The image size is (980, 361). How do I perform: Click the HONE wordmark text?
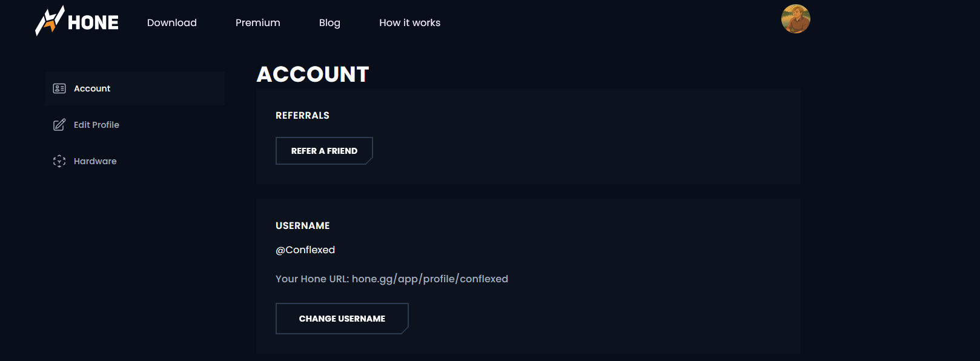93,23
